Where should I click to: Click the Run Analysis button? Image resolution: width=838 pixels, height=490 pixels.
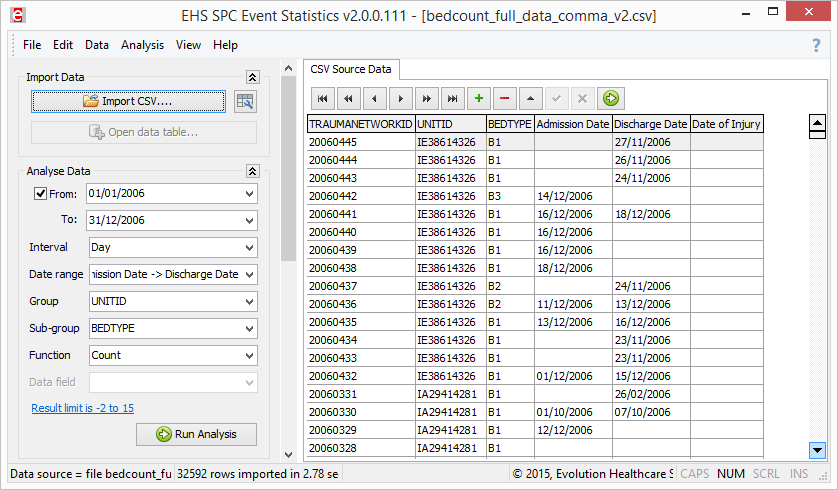196,434
